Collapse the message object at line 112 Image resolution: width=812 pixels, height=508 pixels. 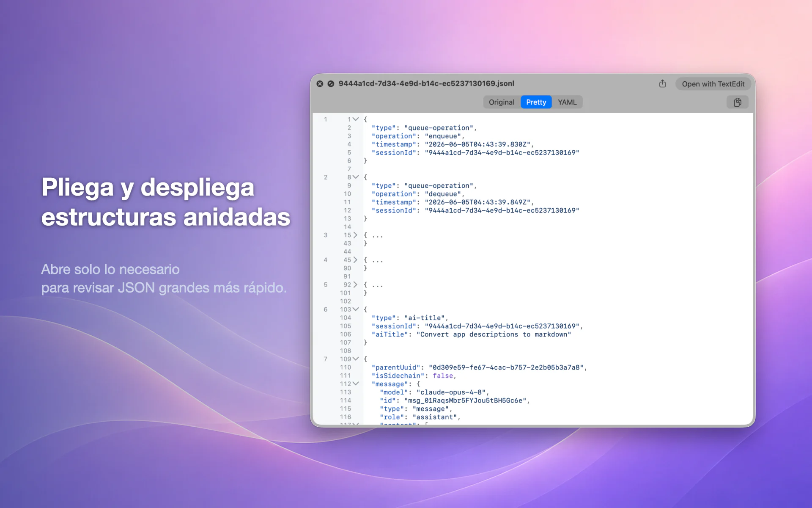click(356, 384)
